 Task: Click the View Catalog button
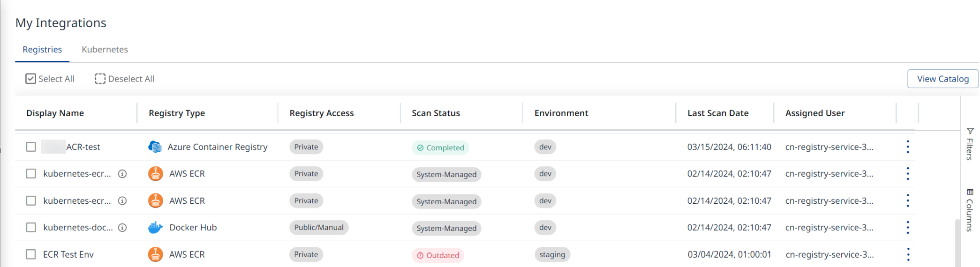pyautogui.click(x=942, y=79)
